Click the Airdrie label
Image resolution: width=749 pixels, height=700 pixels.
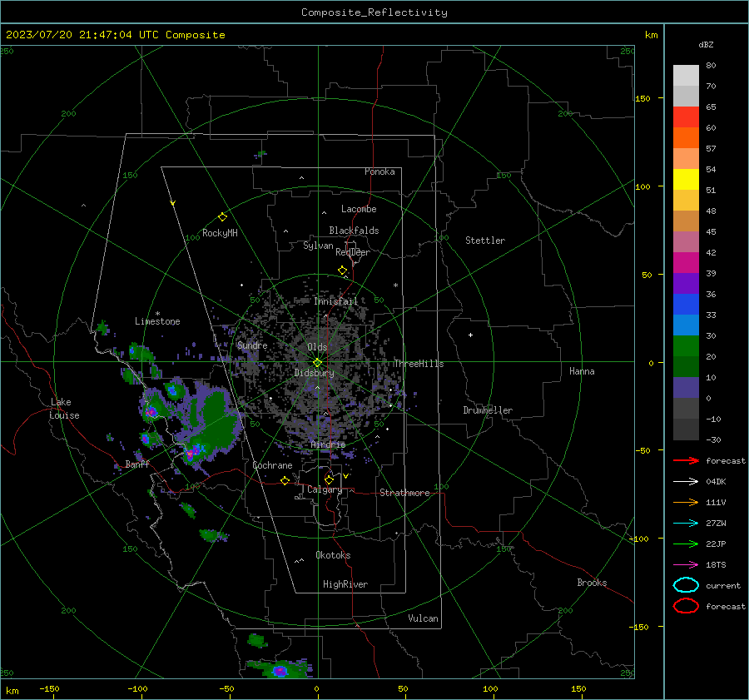point(328,444)
